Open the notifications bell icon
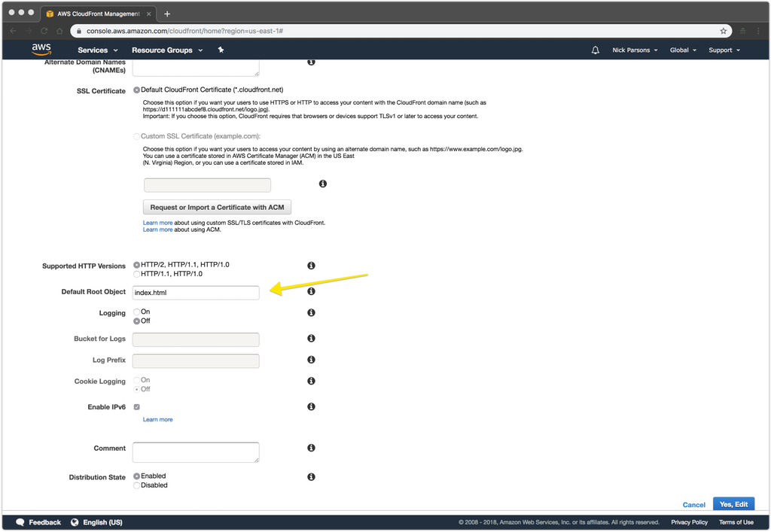Image resolution: width=771 pixels, height=532 pixels. click(x=595, y=50)
